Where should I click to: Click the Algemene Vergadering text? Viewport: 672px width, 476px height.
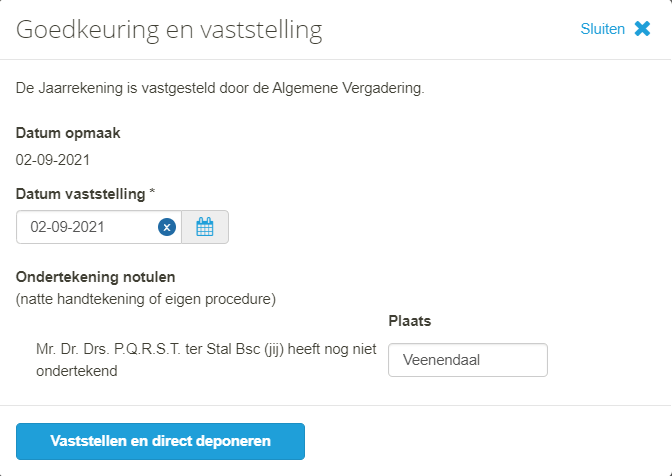tap(348, 88)
